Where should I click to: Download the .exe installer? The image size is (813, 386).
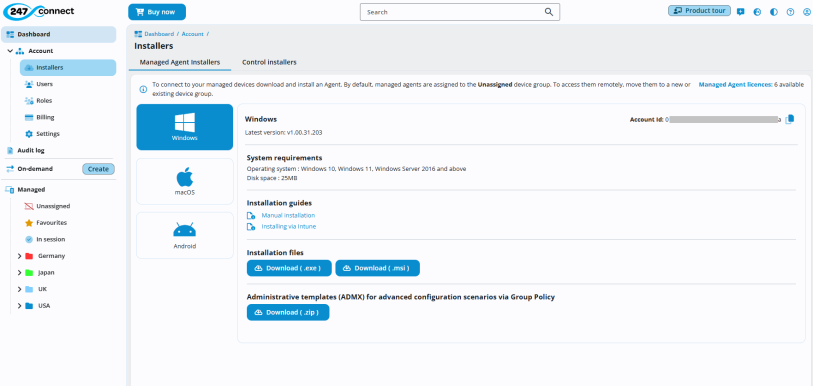[x=289, y=268]
